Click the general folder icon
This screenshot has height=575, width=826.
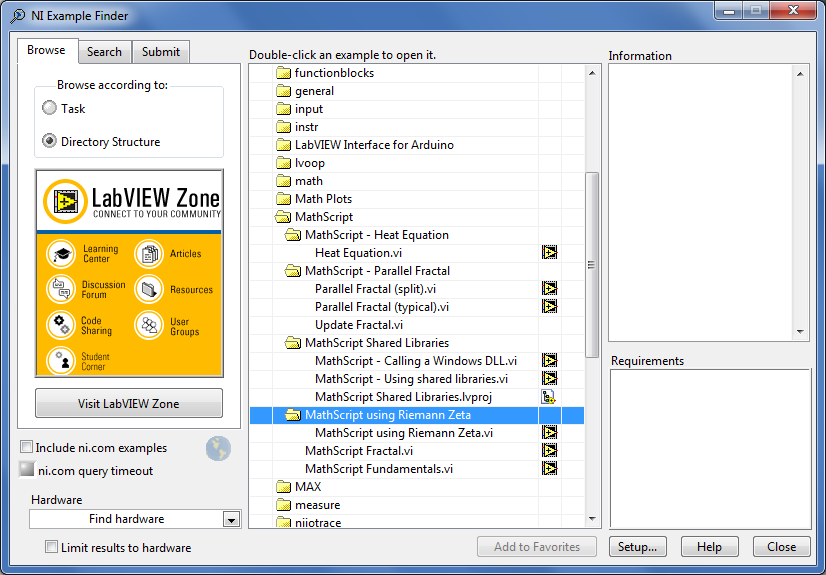(x=283, y=91)
